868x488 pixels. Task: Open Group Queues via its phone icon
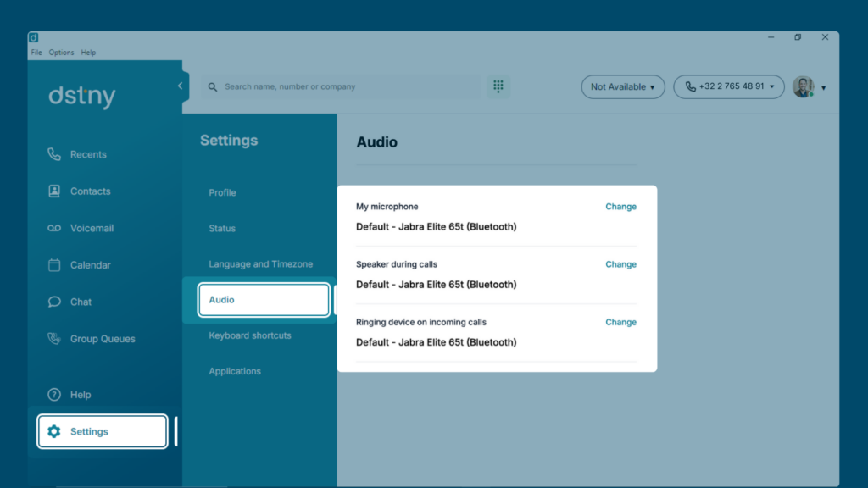53,339
